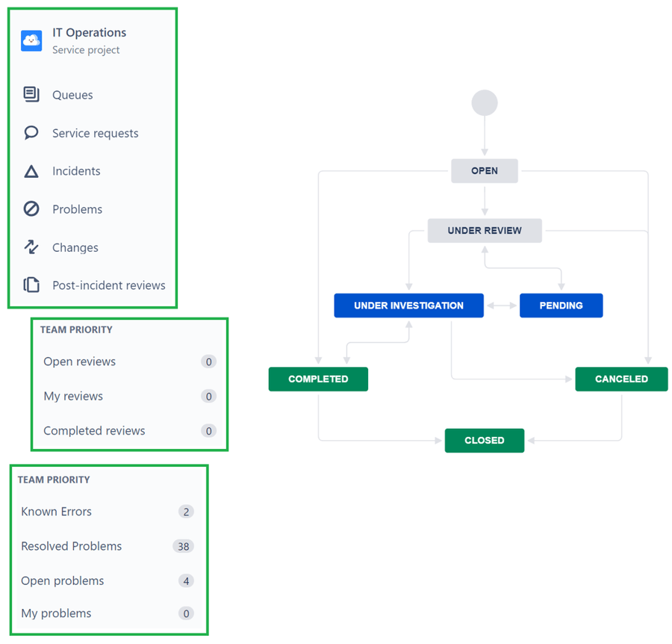Click the gray workflow start circle
Viewport: 672px width, 644px height.
[x=485, y=102]
